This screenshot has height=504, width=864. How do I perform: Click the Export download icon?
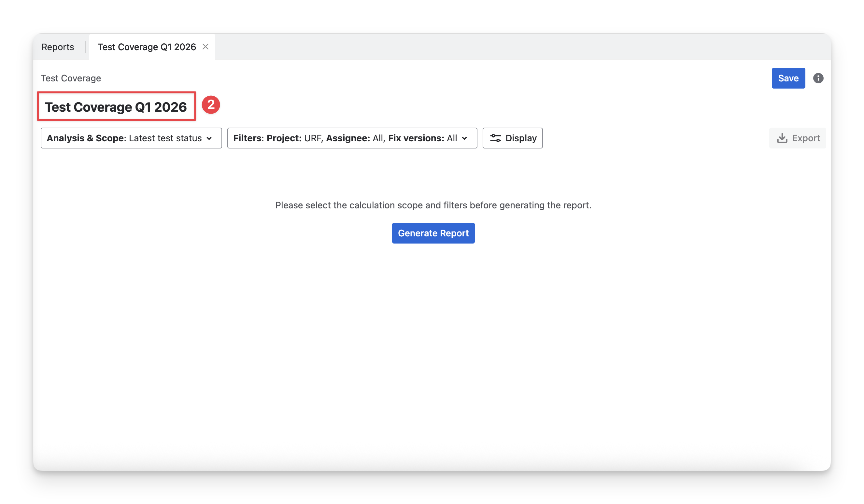coord(782,138)
